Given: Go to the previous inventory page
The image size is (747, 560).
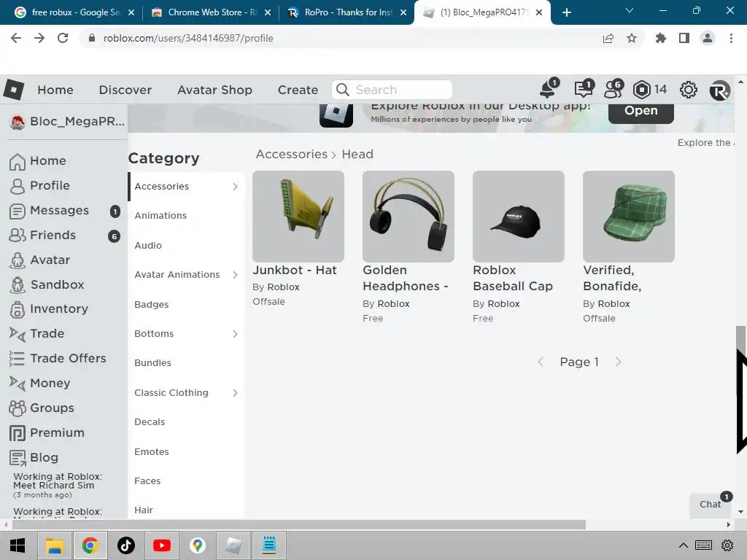Looking at the screenshot, I should tap(541, 362).
